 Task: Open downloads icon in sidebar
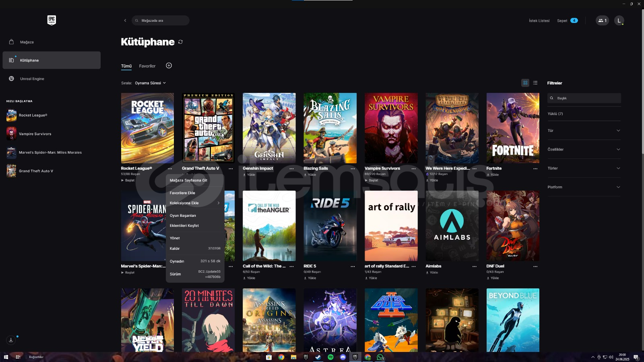pyautogui.click(x=11, y=340)
